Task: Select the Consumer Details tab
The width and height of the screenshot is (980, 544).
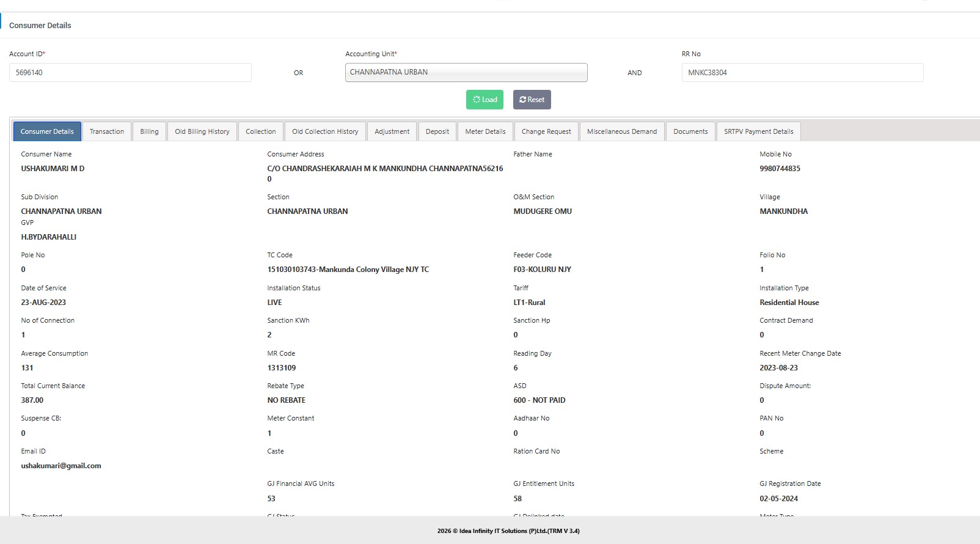Action: [47, 131]
